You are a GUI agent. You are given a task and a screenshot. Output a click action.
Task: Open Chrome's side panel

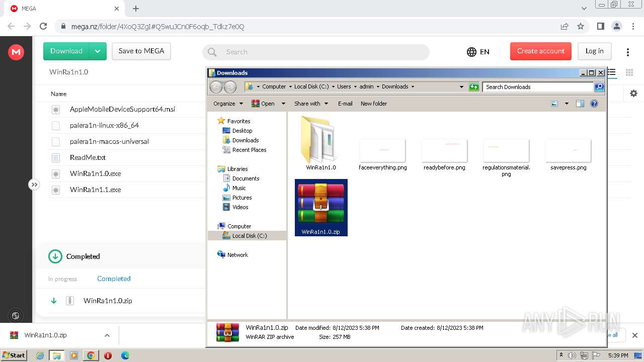tap(600, 26)
